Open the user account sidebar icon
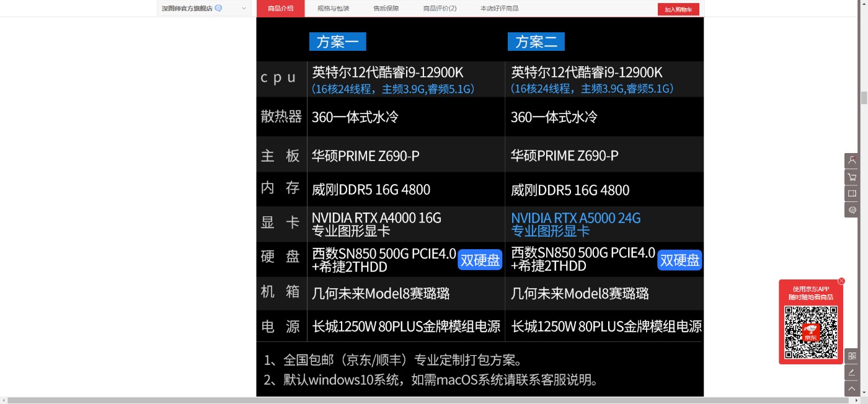The height and width of the screenshot is (404, 868). click(x=852, y=160)
